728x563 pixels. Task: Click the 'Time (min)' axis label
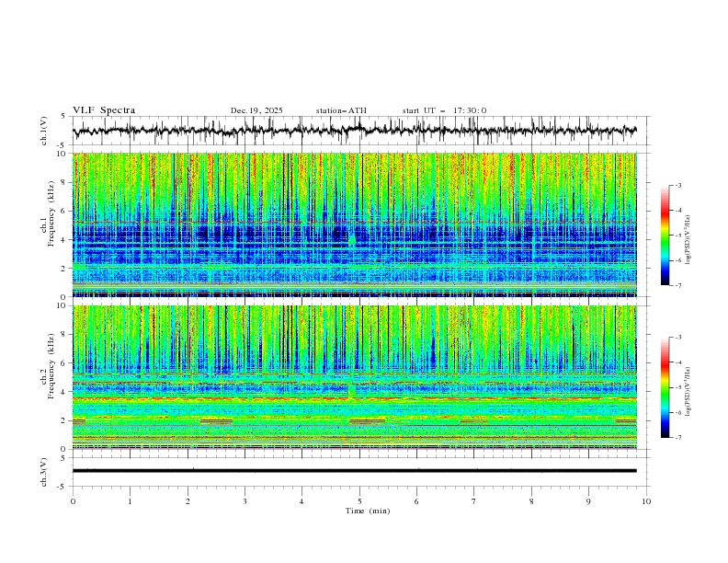[368, 511]
